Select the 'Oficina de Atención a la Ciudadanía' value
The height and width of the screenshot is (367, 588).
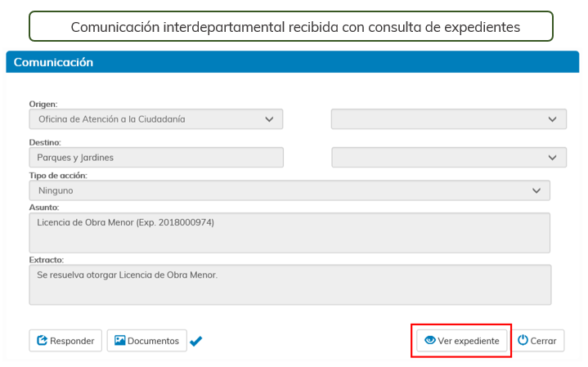pos(111,119)
